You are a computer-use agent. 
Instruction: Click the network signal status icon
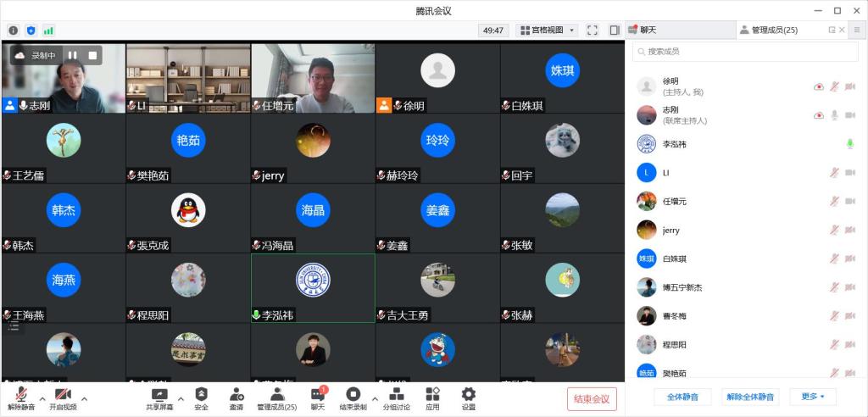click(48, 31)
